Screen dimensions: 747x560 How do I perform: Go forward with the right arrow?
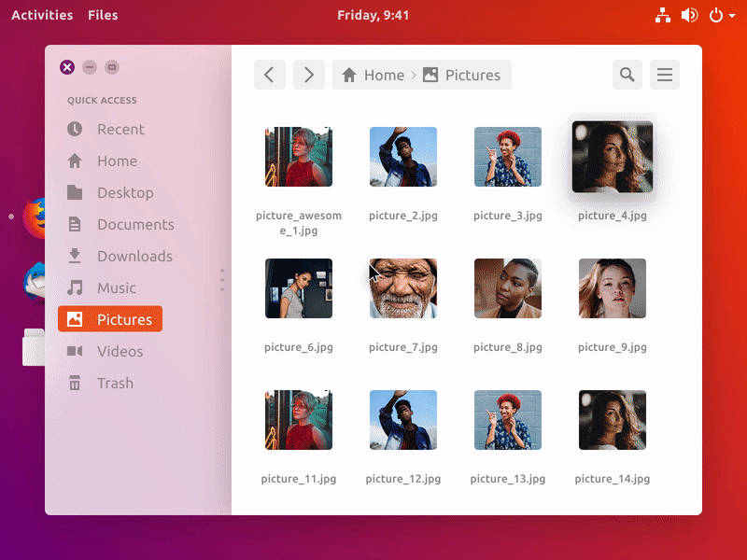[309, 76]
